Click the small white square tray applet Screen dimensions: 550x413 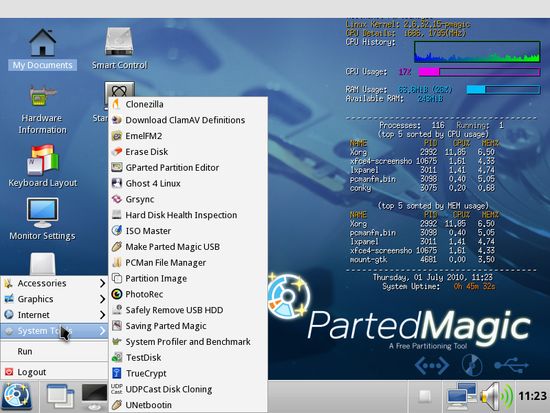point(425,396)
